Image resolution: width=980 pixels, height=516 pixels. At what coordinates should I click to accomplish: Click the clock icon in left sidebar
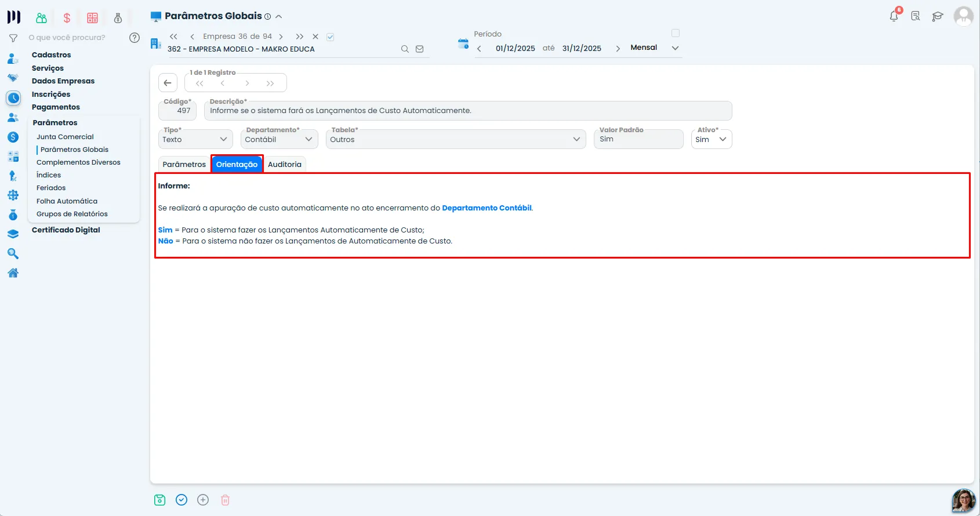tap(13, 98)
